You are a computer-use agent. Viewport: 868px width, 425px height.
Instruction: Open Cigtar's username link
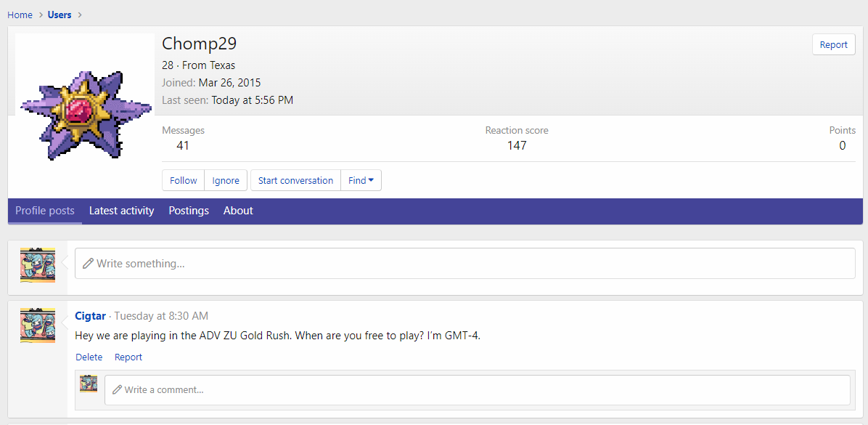click(x=90, y=316)
